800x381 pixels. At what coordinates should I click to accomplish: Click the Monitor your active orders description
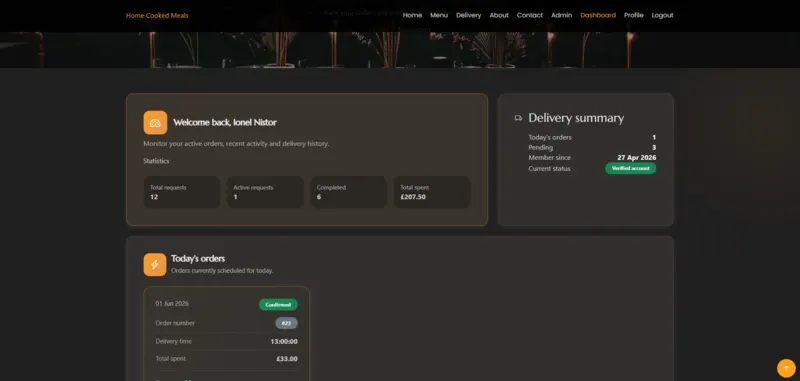[236, 144]
